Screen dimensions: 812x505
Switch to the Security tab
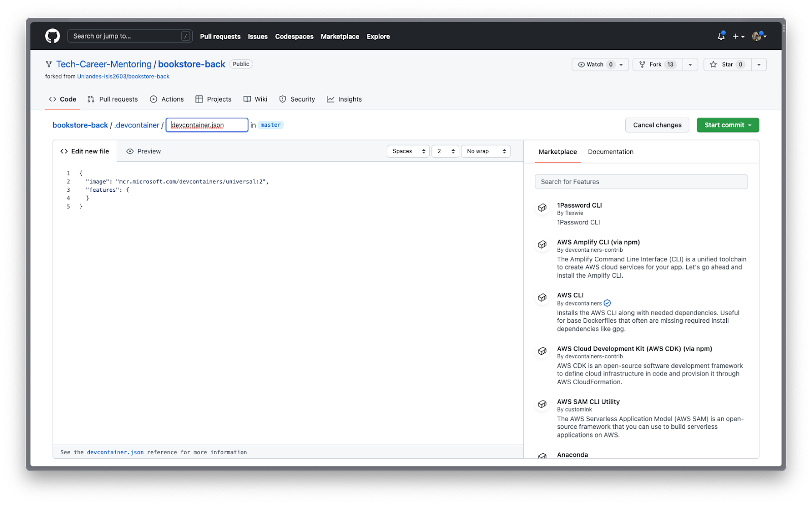(297, 99)
